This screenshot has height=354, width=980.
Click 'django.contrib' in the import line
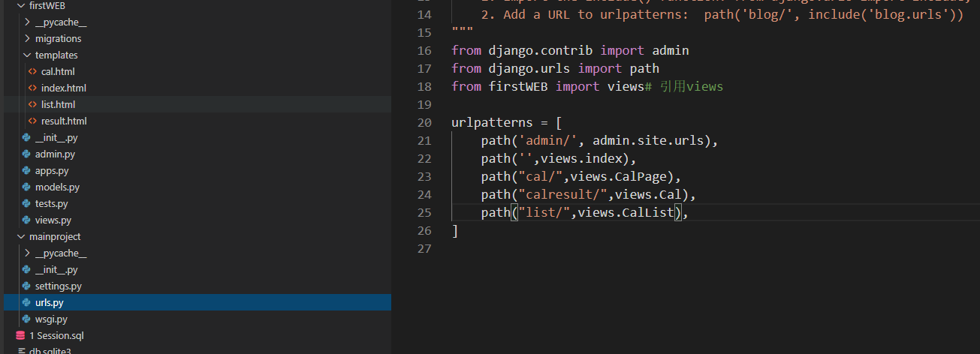(x=541, y=50)
